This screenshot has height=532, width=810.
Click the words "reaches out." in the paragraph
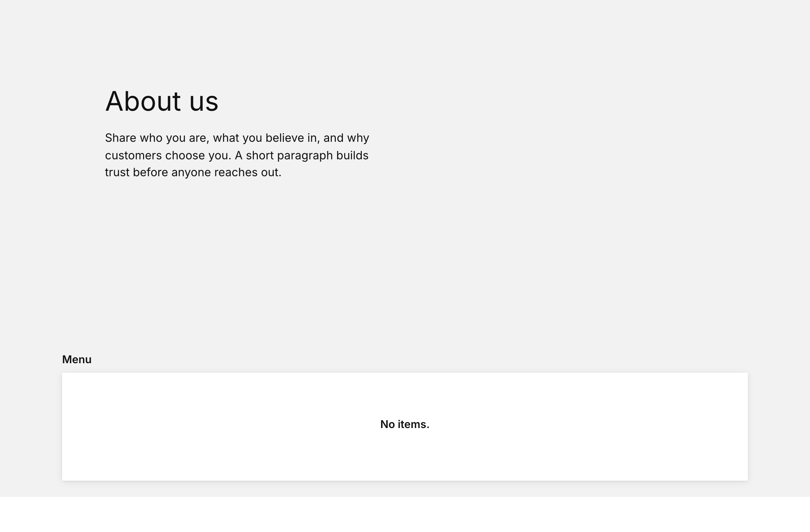coord(248,172)
